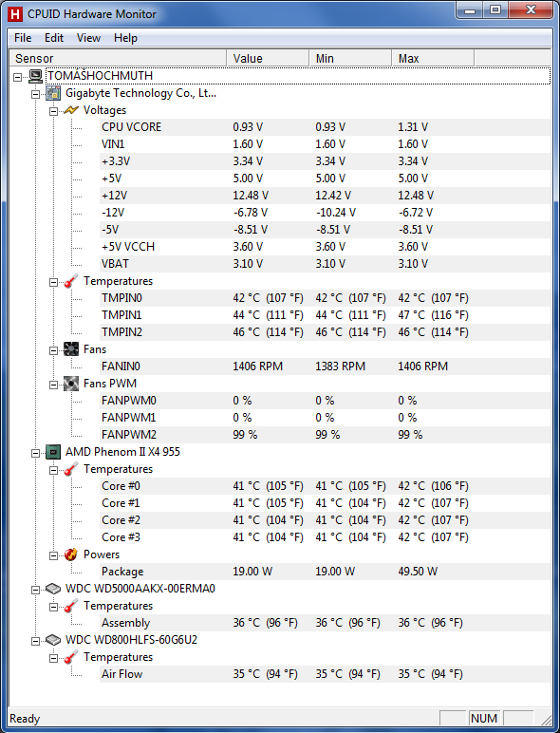Click the Gigabyte motherboard chip icon
560x733 pixels.
(53, 93)
